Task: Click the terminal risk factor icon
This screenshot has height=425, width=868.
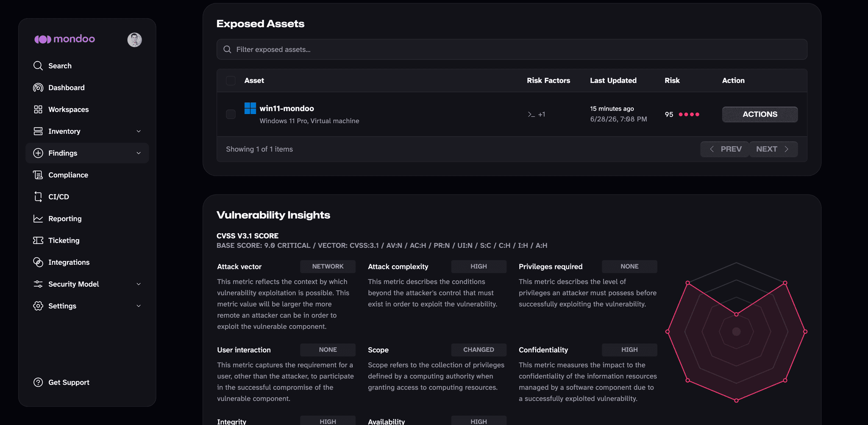Action: (x=531, y=115)
